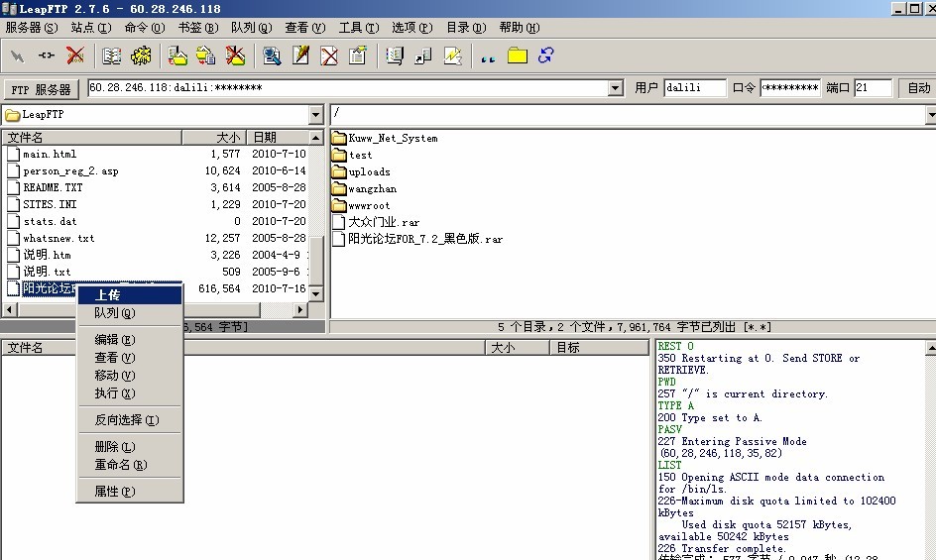This screenshot has width=936, height=560.
Task: Click the yellow folder icon in toolbar
Action: (x=517, y=56)
